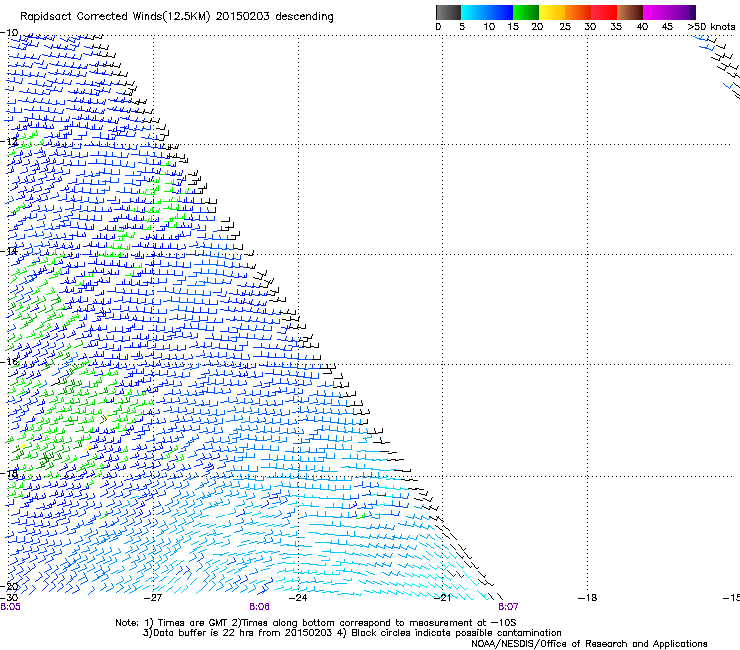Click the yellow 20-25 knots legend segment
740x650 pixels.
click(x=552, y=12)
